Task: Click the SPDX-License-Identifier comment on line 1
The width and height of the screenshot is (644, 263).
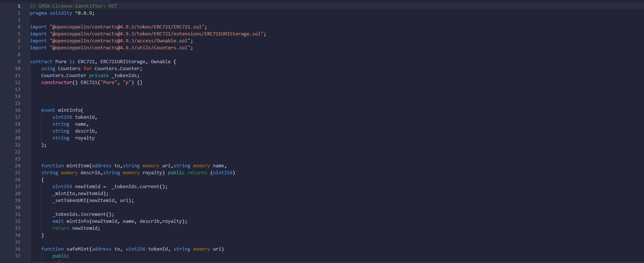Action: coord(73,6)
